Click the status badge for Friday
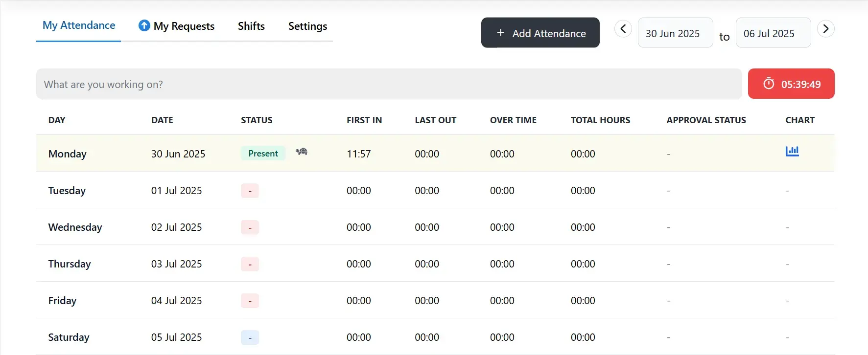This screenshot has width=868, height=355. tap(250, 301)
